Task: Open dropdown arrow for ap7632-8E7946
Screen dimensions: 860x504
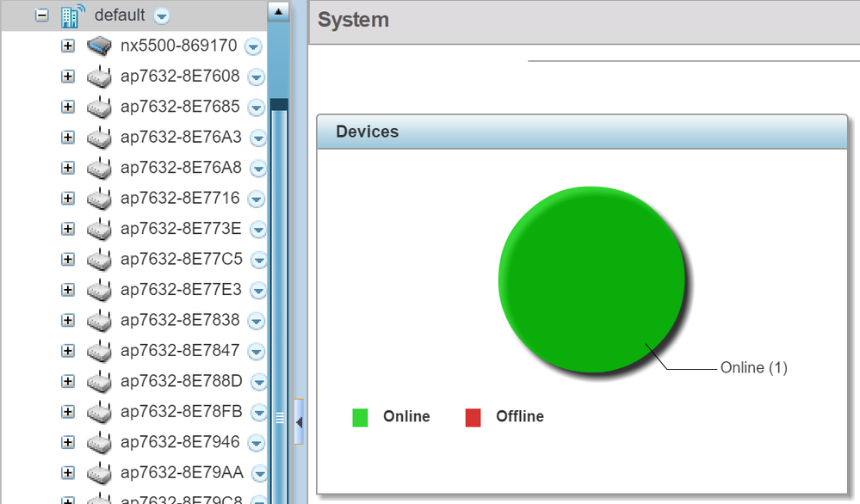Action: pos(256,443)
